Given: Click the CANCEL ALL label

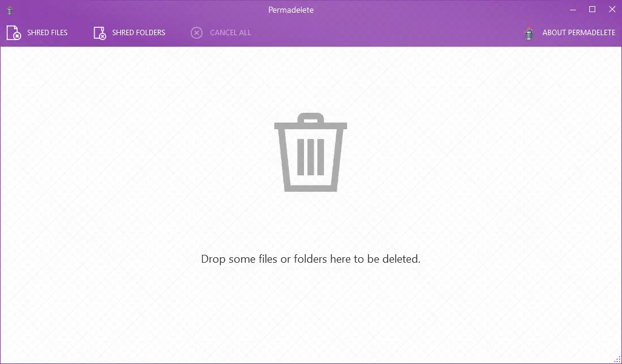Looking at the screenshot, I should 231,33.
